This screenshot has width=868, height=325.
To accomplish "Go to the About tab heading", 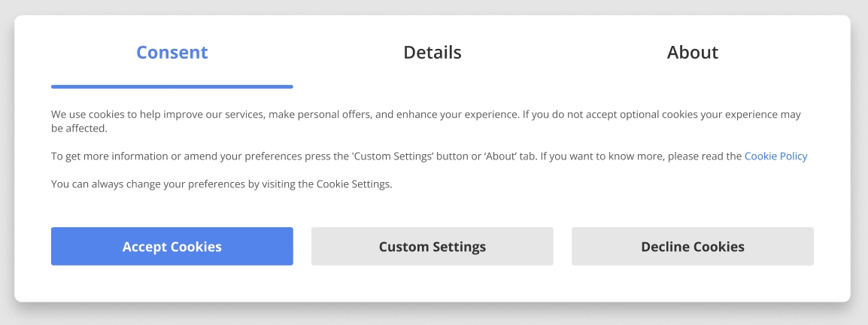I will (x=692, y=53).
